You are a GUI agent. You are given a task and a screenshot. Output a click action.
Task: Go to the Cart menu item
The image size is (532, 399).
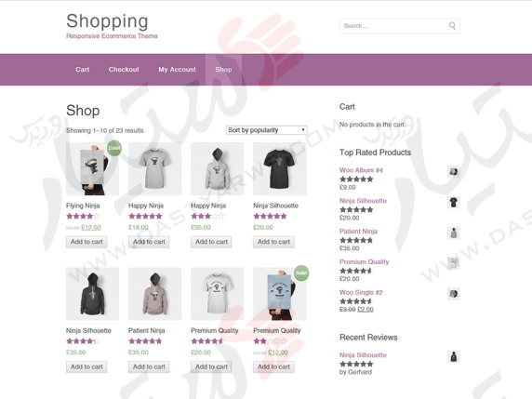[83, 70]
